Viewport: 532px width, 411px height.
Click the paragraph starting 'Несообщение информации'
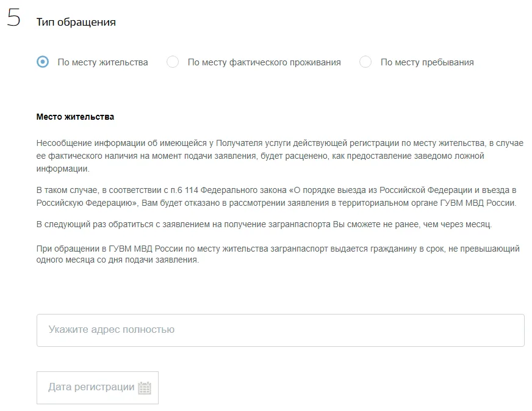[280, 156]
